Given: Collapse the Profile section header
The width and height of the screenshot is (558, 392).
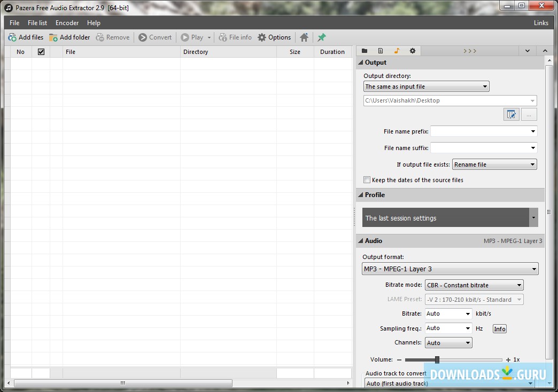Looking at the screenshot, I should coord(450,195).
